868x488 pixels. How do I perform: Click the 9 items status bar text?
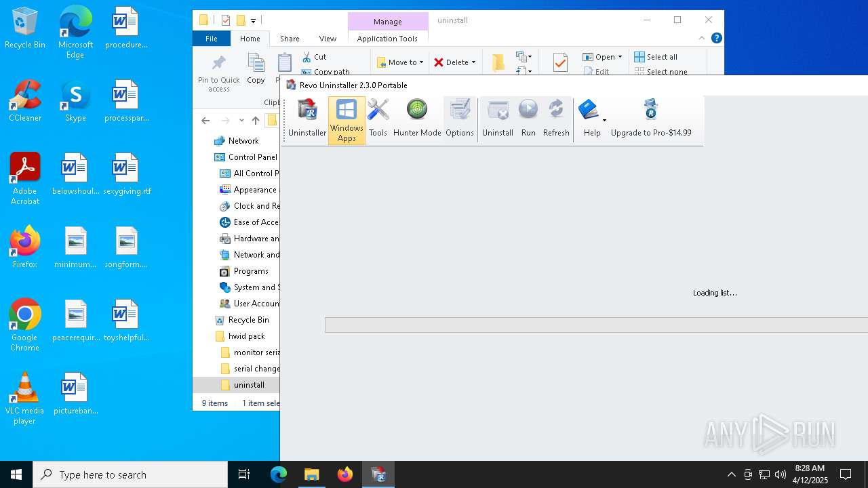point(215,403)
